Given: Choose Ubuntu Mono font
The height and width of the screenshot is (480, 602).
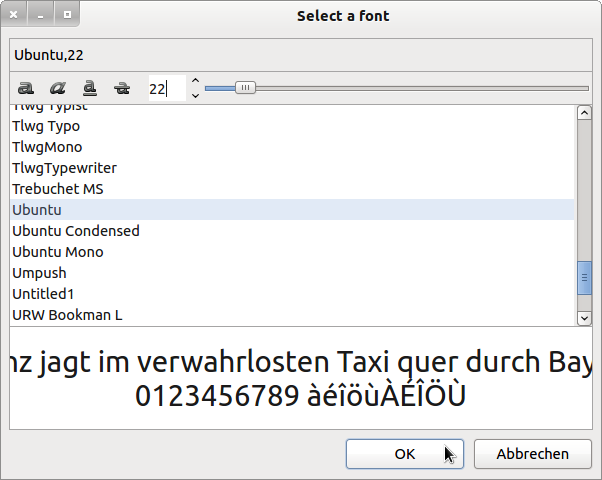Looking at the screenshot, I should [58, 252].
